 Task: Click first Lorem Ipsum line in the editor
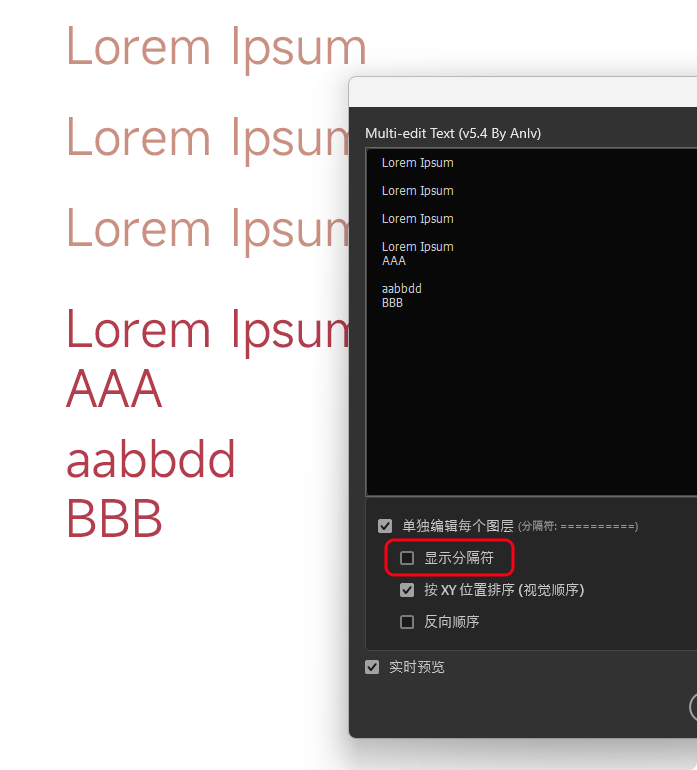point(417,163)
